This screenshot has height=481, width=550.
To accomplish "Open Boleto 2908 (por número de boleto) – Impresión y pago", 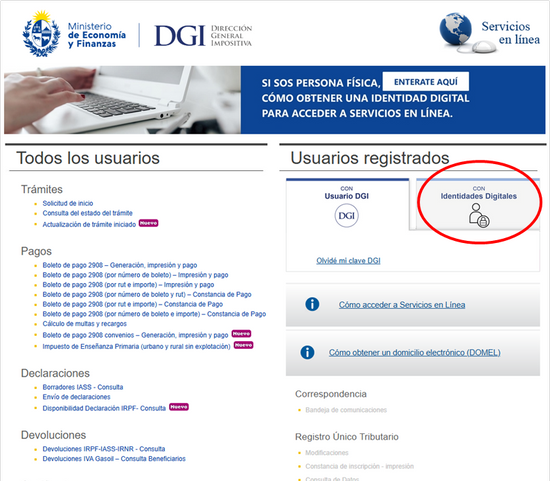I will click(x=135, y=275).
